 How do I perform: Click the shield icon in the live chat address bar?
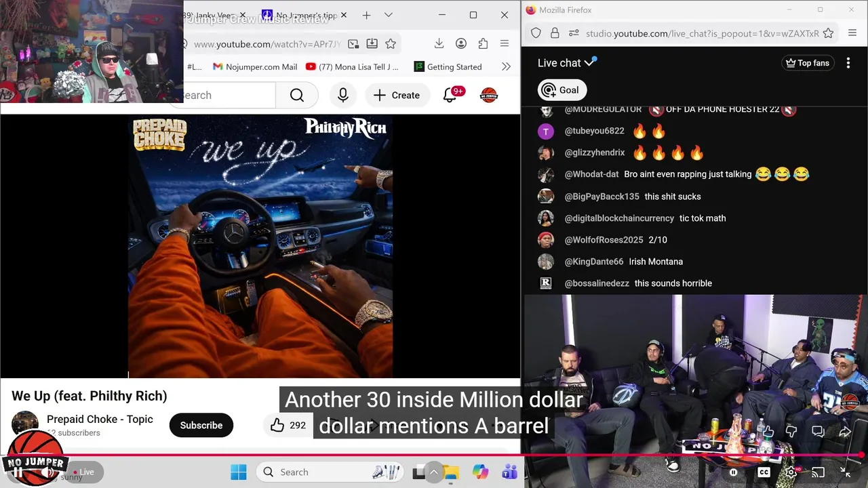click(536, 33)
